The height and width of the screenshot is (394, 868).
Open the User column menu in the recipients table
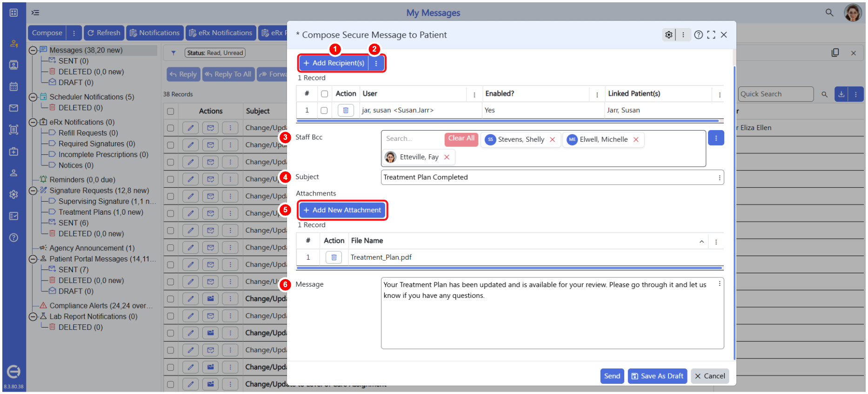point(474,94)
